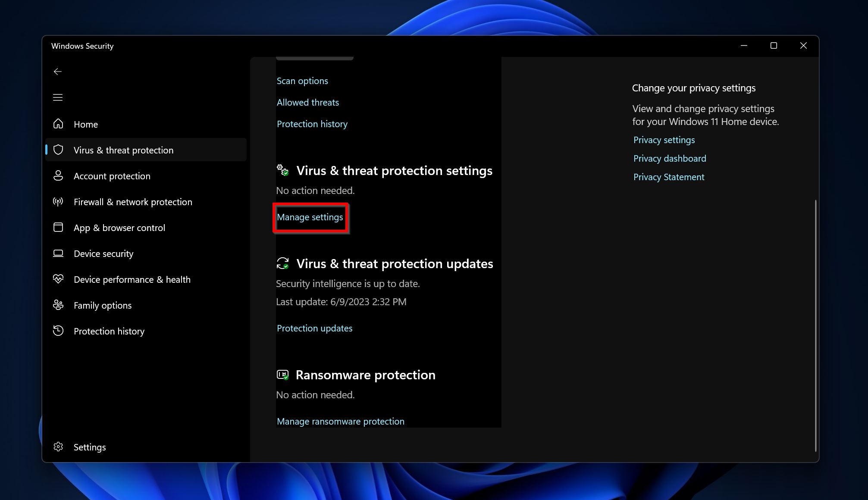This screenshot has height=500, width=868.
Task: Click Manage settings for virus protection
Action: click(310, 216)
